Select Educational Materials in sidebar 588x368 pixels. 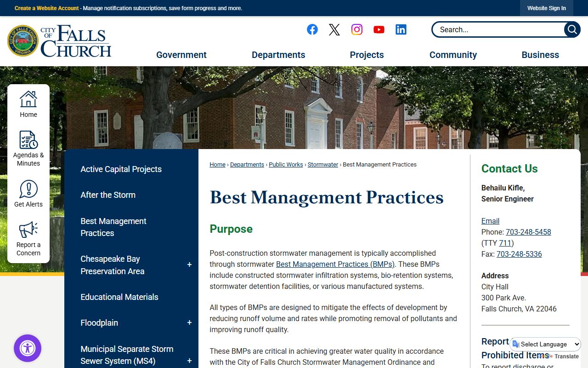point(119,297)
